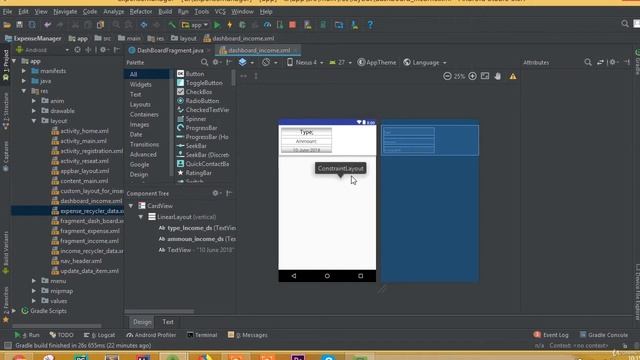Open the Terminal tool window
The height and width of the screenshot is (360, 640).
click(x=202, y=335)
